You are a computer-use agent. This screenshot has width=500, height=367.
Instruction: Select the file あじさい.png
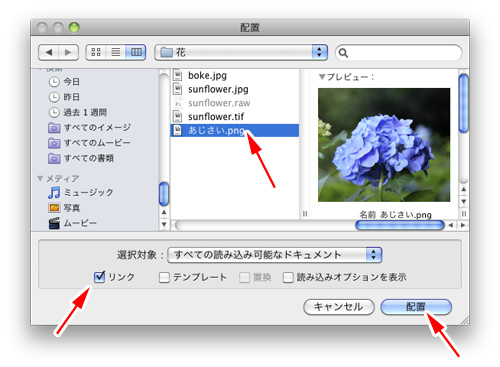[x=235, y=130]
